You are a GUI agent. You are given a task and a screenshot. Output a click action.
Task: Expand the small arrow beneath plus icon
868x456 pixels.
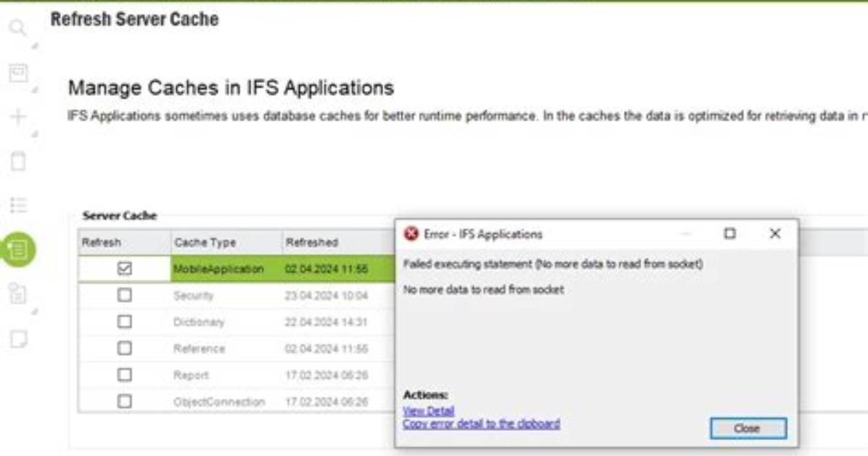click(x=35, y=134)
